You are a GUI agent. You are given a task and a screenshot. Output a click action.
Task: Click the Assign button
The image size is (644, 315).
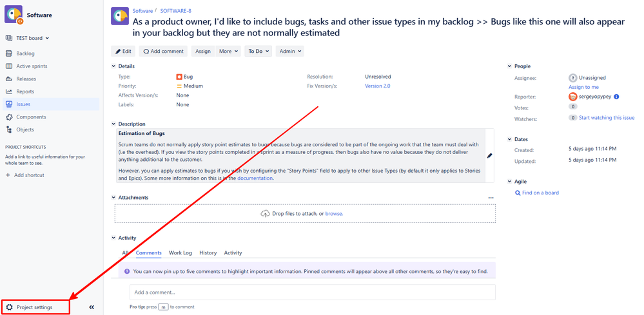tap(203, 52)
